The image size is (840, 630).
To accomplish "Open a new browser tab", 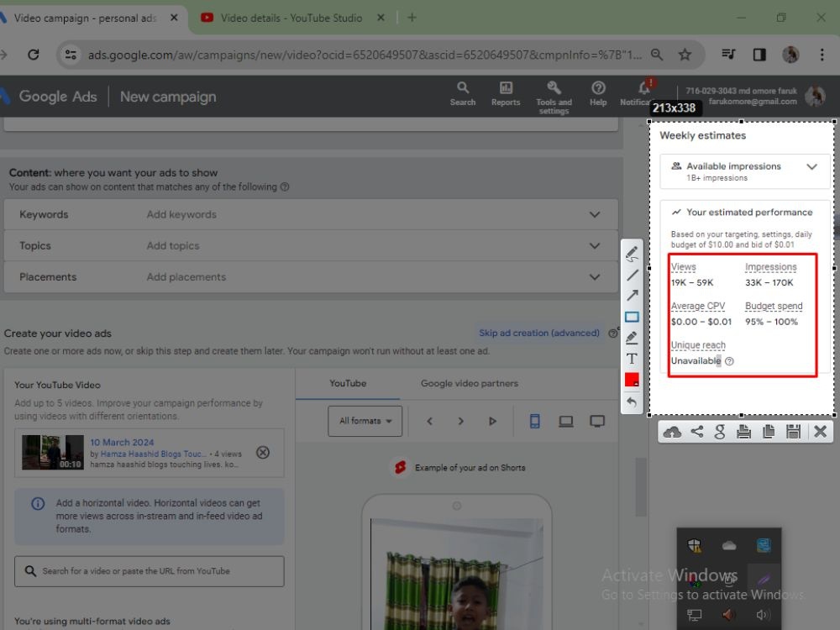I will (x=412, y=18).
